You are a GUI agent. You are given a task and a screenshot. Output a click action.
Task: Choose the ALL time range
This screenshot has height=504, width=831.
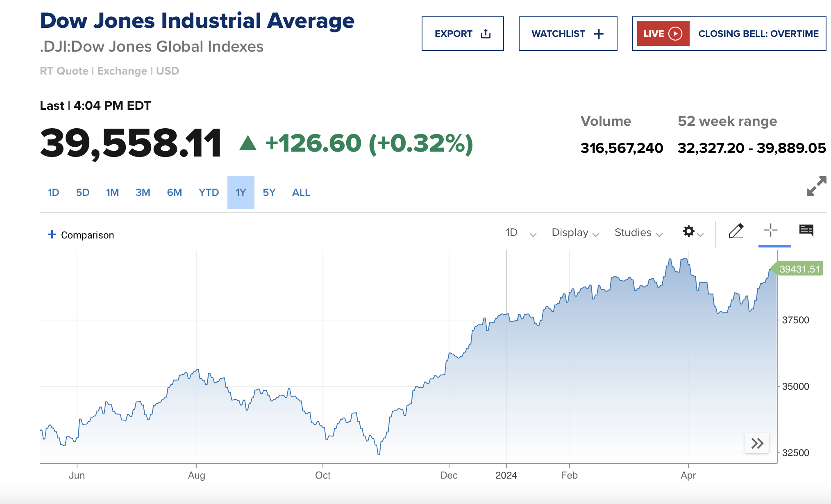tap(301, 193)
